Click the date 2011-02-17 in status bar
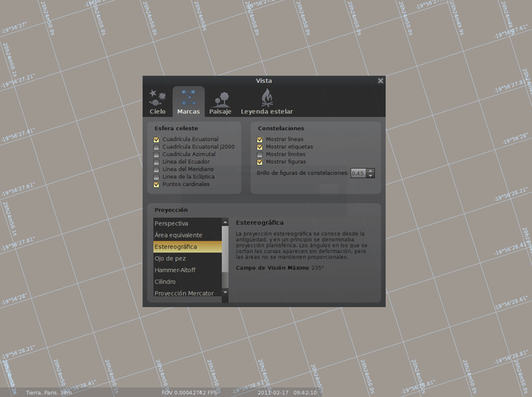 [x=273, y=392]
